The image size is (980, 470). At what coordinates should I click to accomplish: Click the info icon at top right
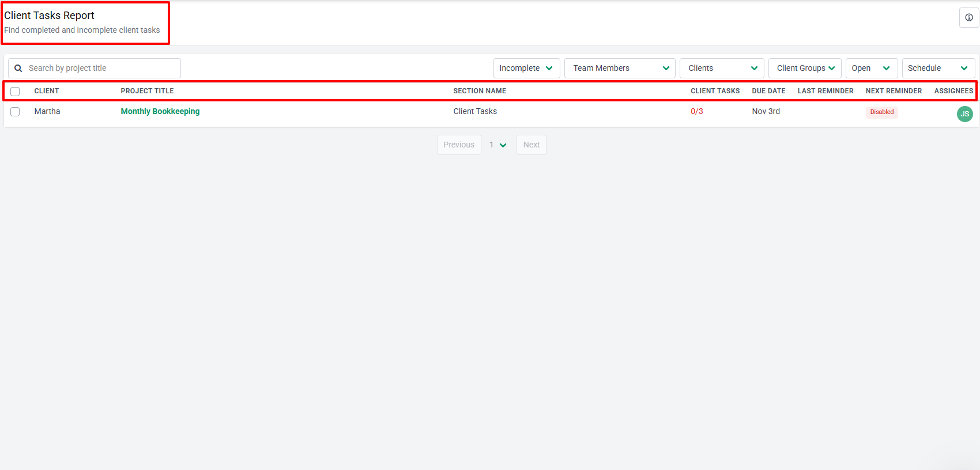pos(969,17)
